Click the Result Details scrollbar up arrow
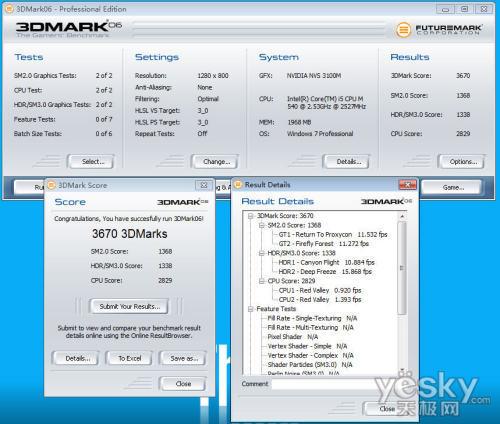Image resolution: width=500 pixels, height=424 pixels. pos(402,216)
